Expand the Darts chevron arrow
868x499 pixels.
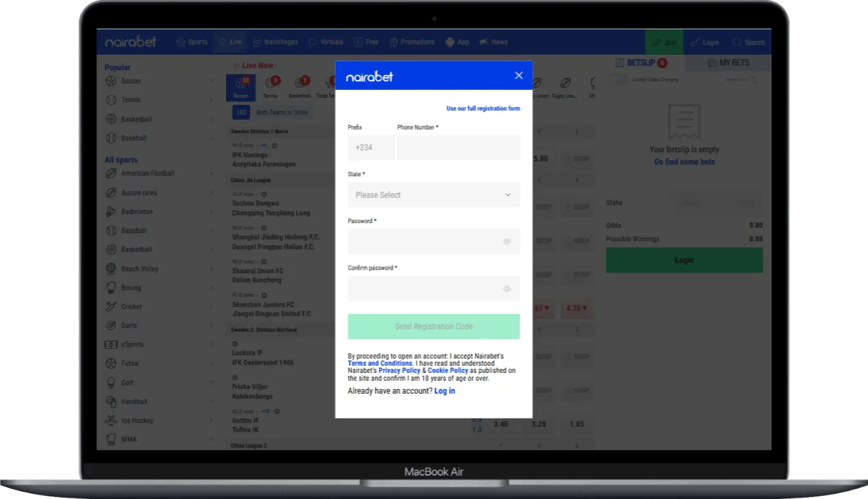211,325
